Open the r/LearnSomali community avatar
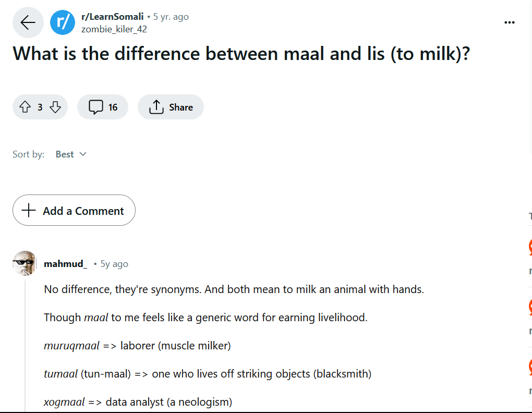 pos(63,22)
